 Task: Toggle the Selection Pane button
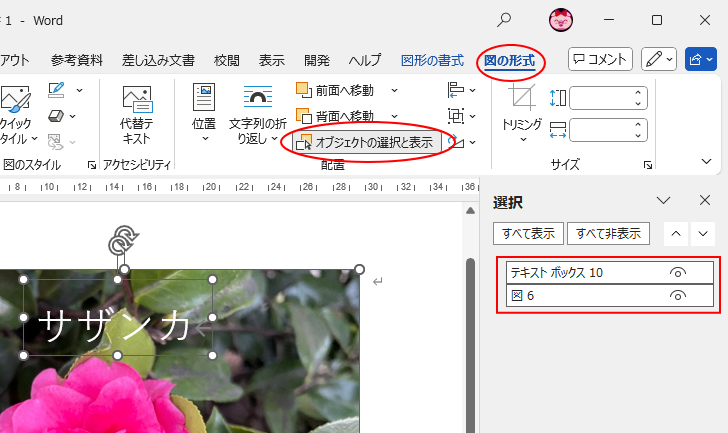coord(367,142)
